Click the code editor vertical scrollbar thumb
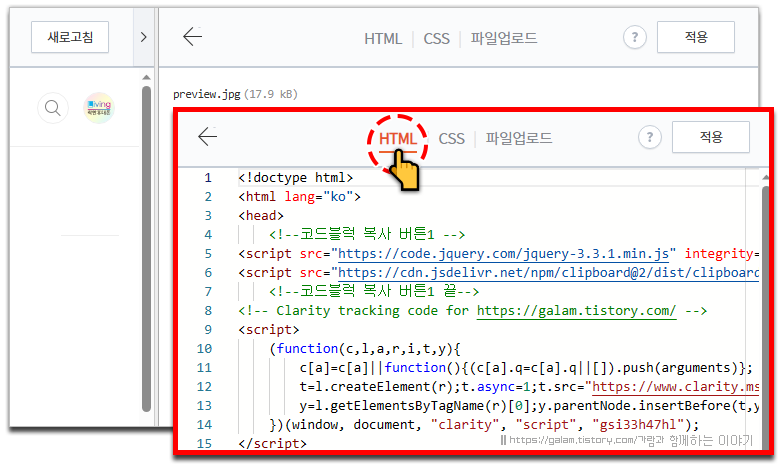780x465 pixels. point(765,318)
